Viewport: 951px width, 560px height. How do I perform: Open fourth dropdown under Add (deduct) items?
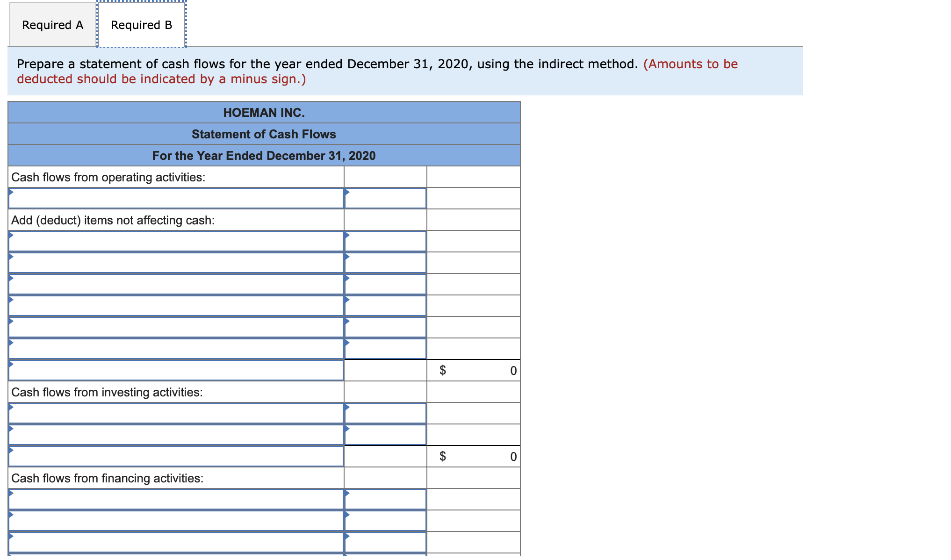(x=176, y=306)
